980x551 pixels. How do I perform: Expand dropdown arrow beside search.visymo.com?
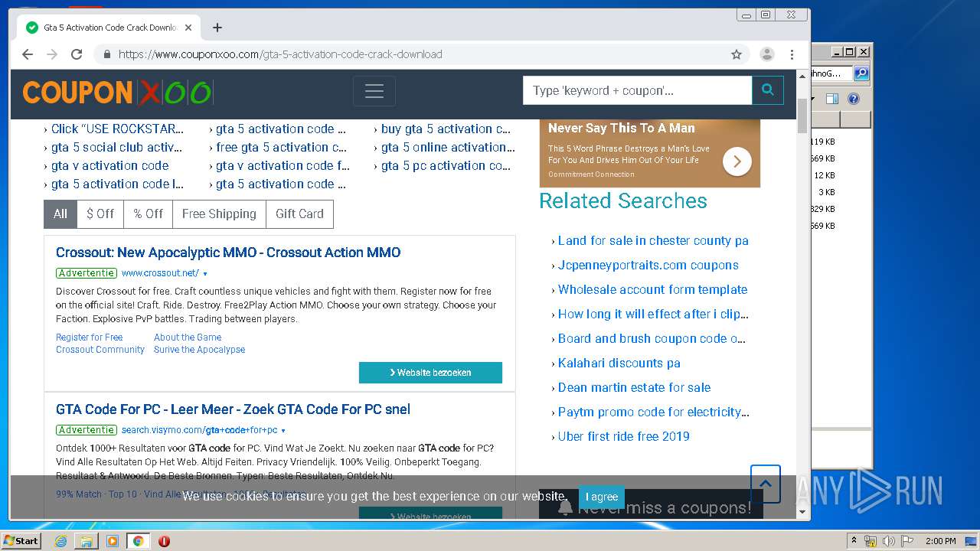point(283,431)
